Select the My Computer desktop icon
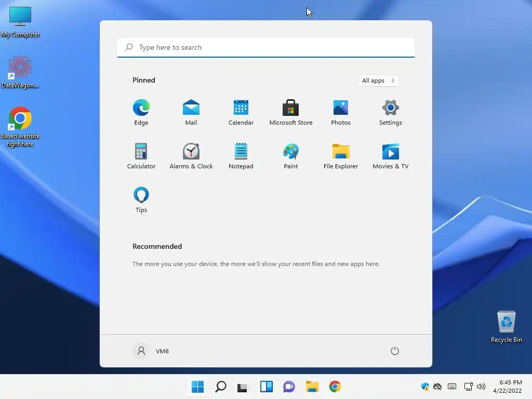The image size is (532, 399). (20, 22)
